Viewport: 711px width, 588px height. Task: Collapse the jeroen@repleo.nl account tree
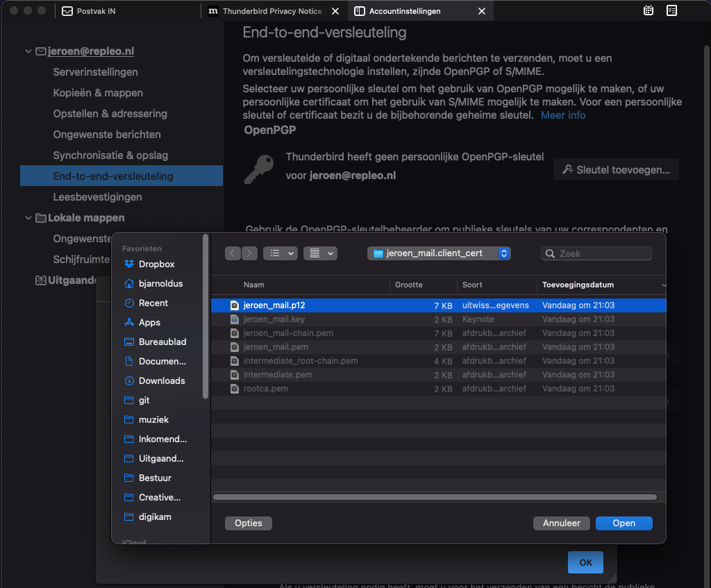pyautogui.click(x=28, y=51)
